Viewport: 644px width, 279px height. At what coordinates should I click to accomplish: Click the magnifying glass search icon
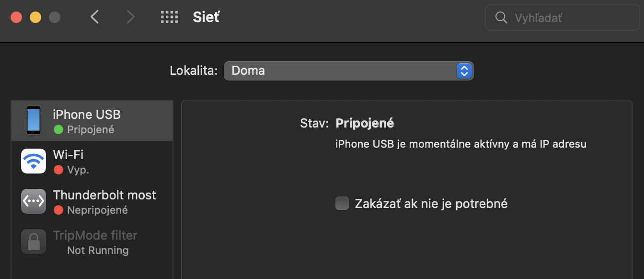point(501,18)
